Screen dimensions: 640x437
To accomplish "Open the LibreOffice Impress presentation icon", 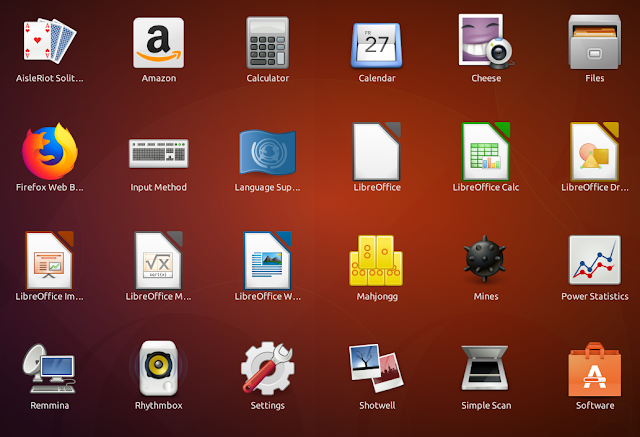I will (x=50, y=260).
